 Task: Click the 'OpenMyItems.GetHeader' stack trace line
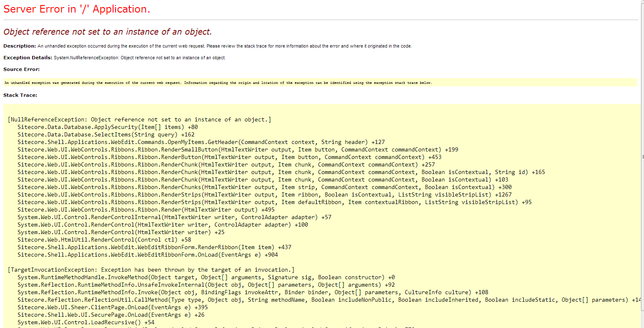click(x=201, y=142)
